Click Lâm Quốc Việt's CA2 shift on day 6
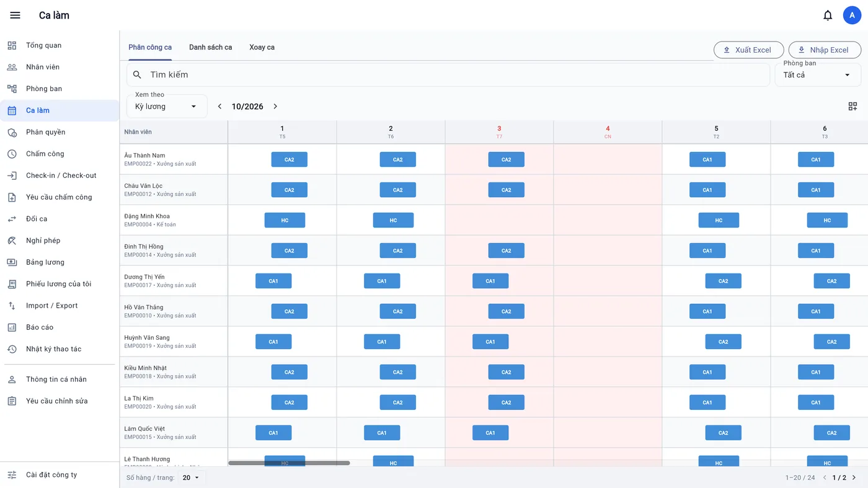868x488 pixels. click(x=832, y=433)
